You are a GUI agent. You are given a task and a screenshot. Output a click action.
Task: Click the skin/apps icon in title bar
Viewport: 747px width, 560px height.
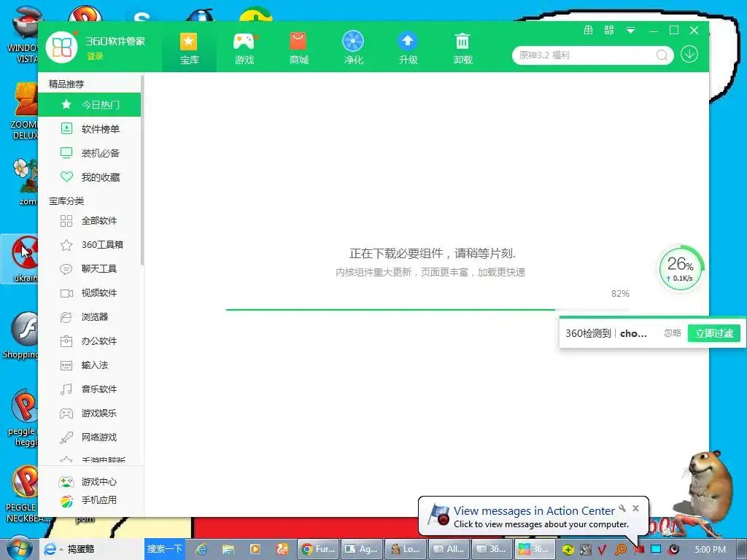tap(609, 31)
